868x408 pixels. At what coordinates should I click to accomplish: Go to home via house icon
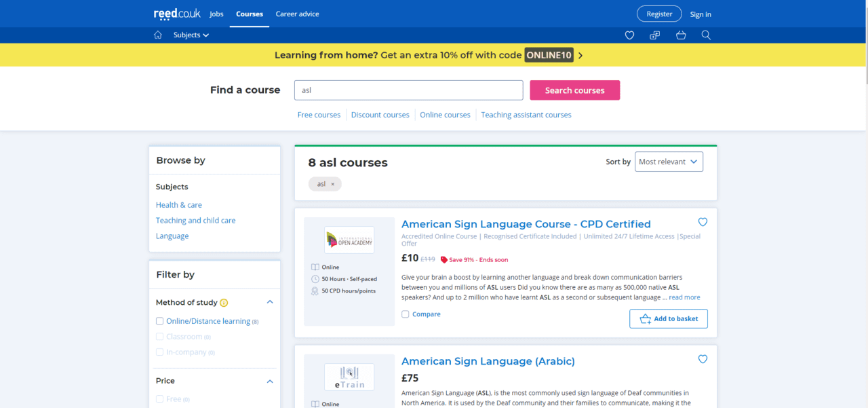(158, 35)
